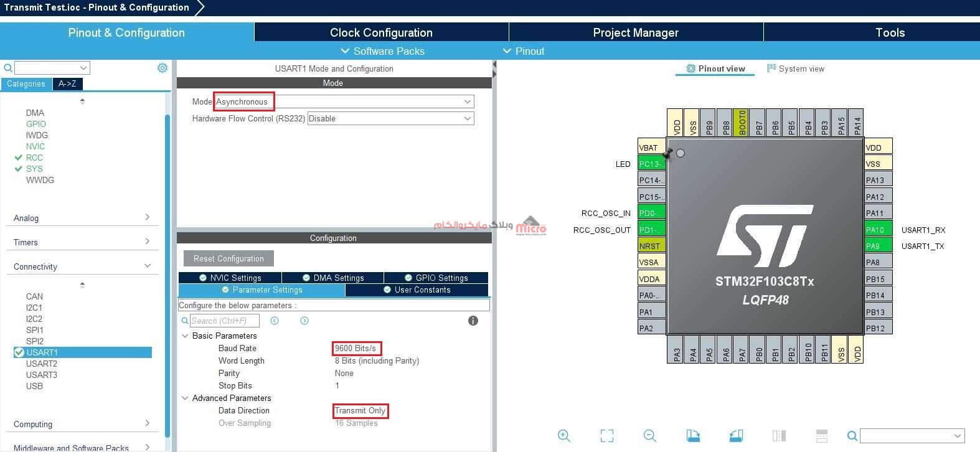The height and width of the screenshot is (452, 980).
Task: Click the fit-to-screen pinout icon
Action: pyautogui.click(x=607, y=436)
